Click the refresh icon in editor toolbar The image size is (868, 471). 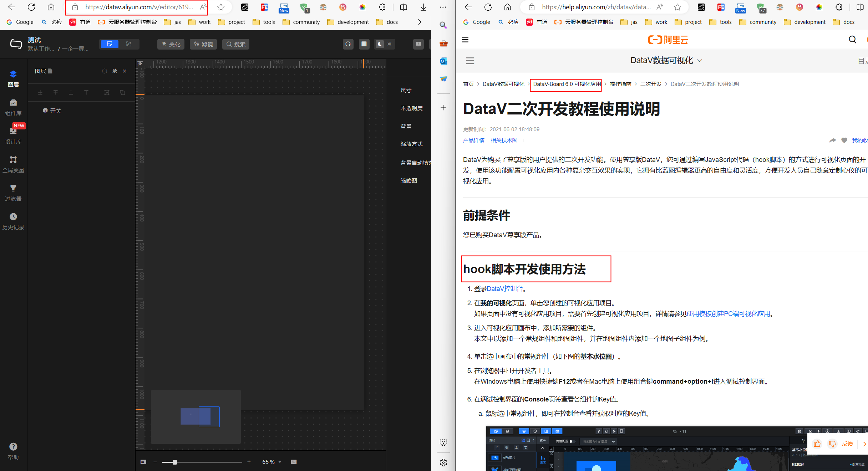(348, 44)
